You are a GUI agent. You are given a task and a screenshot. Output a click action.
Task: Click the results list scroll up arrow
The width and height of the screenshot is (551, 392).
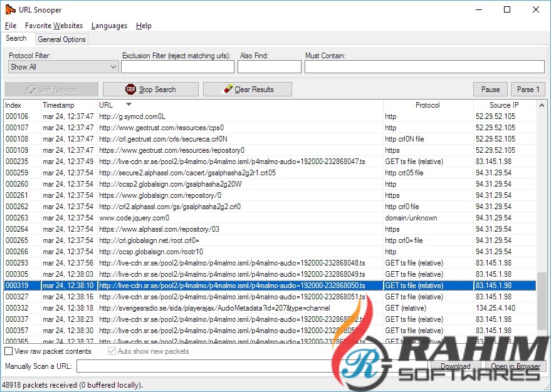542,105
